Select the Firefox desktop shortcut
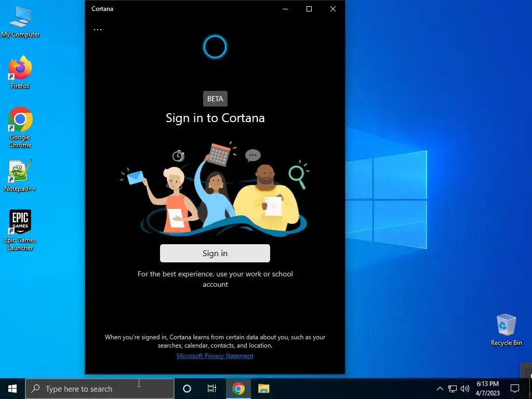 20,72
